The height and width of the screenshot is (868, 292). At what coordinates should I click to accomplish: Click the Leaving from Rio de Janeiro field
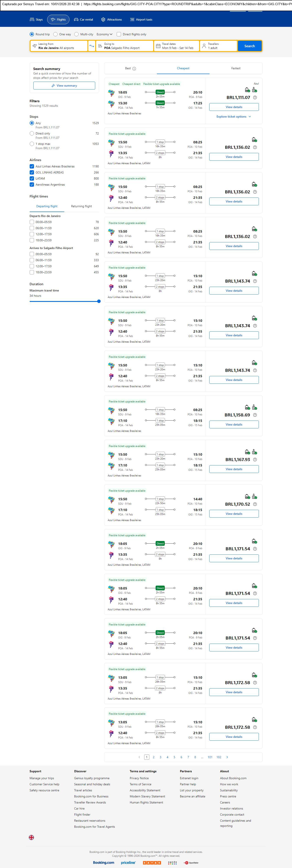(59, 46)
